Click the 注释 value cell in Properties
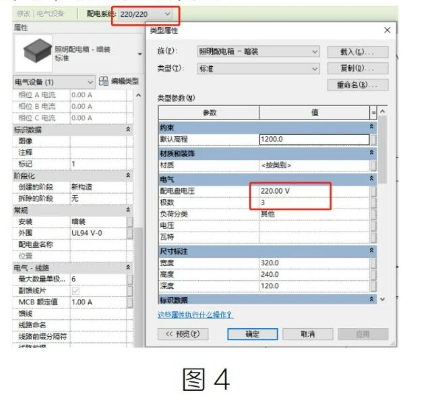 99,153
